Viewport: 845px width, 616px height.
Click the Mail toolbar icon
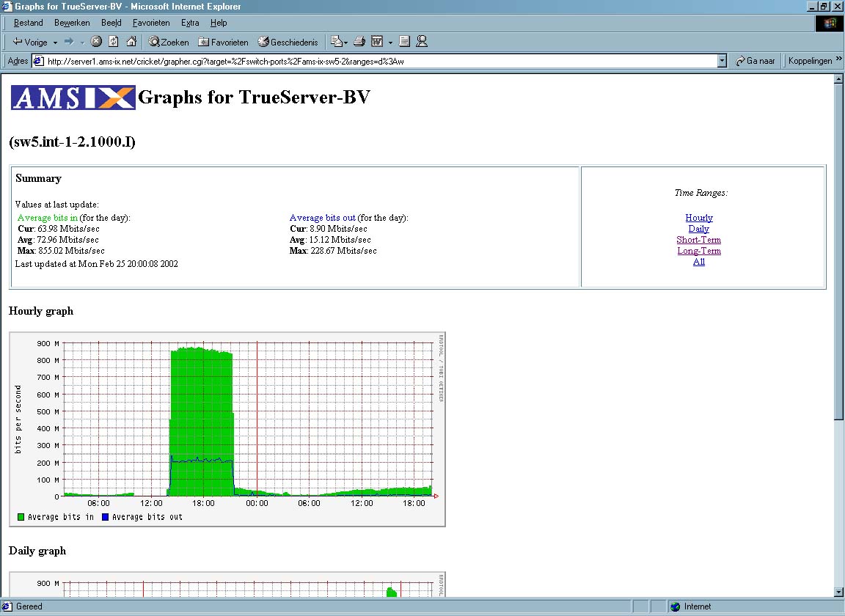[337, 42]
